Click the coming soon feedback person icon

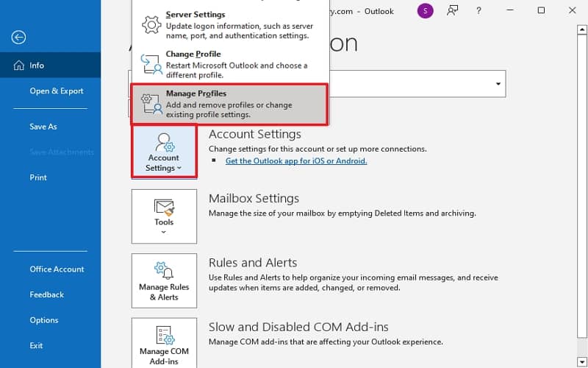point(452,10)
